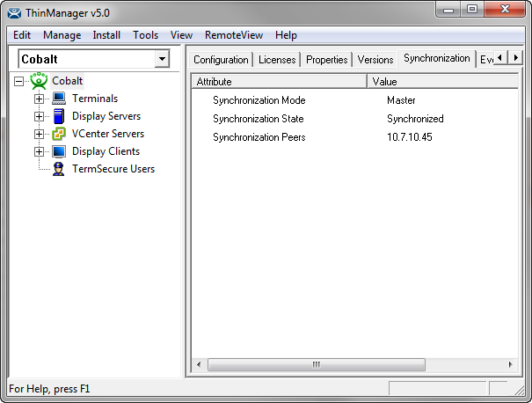The width and height of the screenshot is (532, 403).
Task: Click the Display Servers blue server icon
Action: pos(59,116)
